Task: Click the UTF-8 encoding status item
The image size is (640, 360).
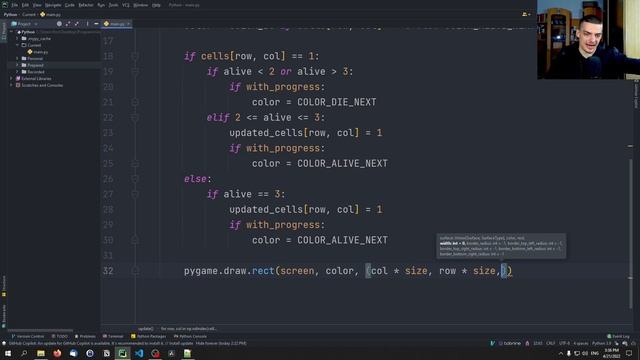Action: (x=564, y=343)
